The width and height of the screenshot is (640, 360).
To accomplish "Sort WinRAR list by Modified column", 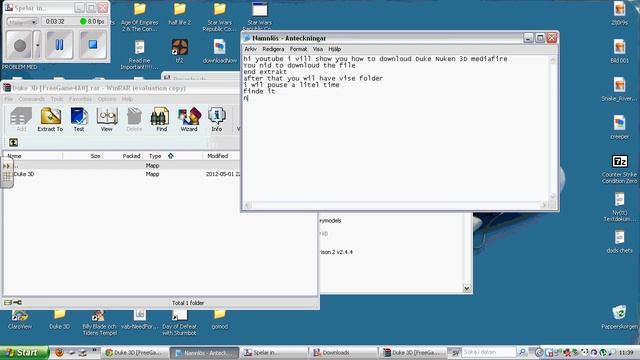I will (x=221, y=156).
